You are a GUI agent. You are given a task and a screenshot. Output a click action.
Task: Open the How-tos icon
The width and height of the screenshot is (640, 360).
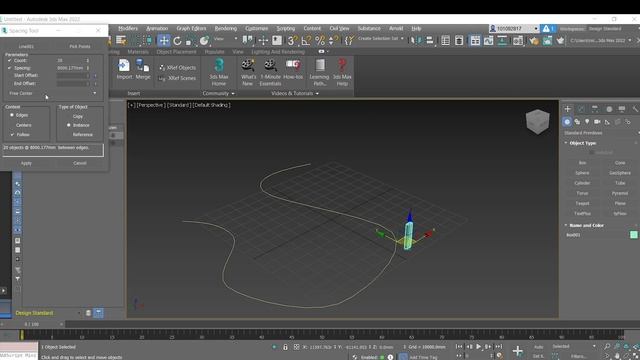point(293,69)
